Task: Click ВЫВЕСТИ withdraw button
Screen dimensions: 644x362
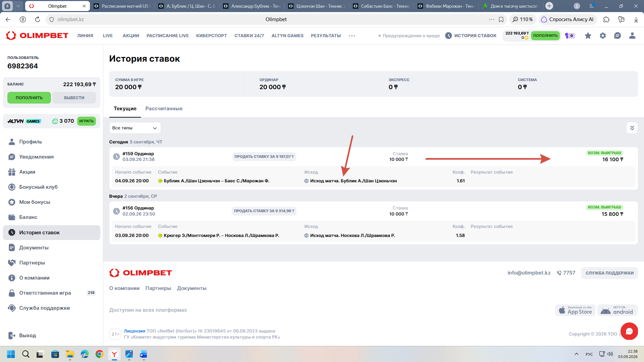Action: 74,98
